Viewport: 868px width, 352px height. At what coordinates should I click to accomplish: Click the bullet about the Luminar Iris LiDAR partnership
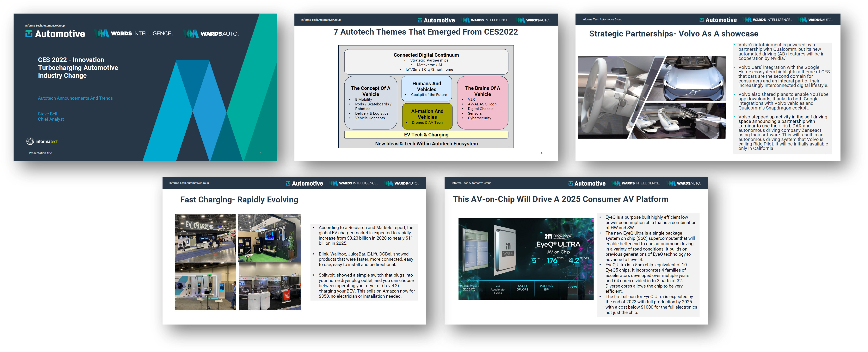[781, 133]
